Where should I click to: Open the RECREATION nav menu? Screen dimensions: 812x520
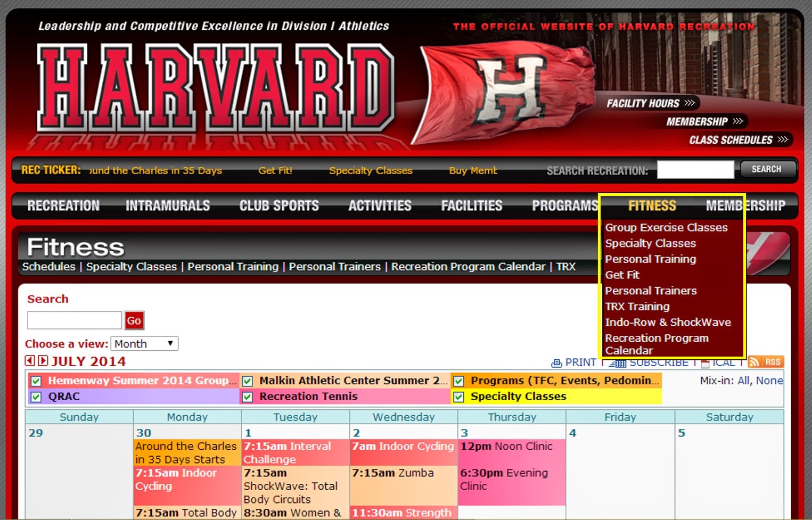pyautogui.click(x=63, y=205)
